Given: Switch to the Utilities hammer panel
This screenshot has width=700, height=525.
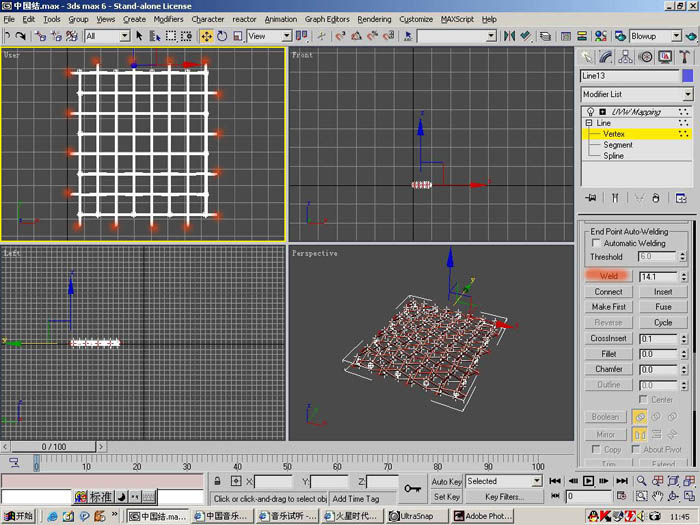Looking at the screenshot, I should [684, 57].
